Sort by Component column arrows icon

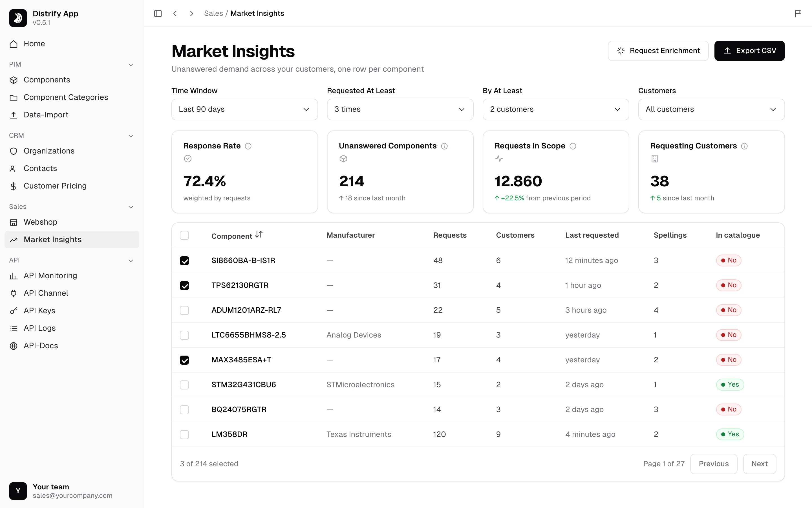click(x=259, y=235)
